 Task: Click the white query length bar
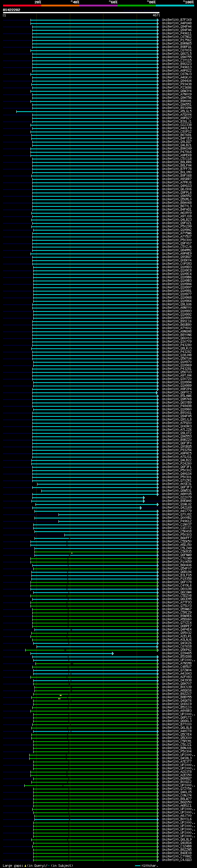click(81, 12)
